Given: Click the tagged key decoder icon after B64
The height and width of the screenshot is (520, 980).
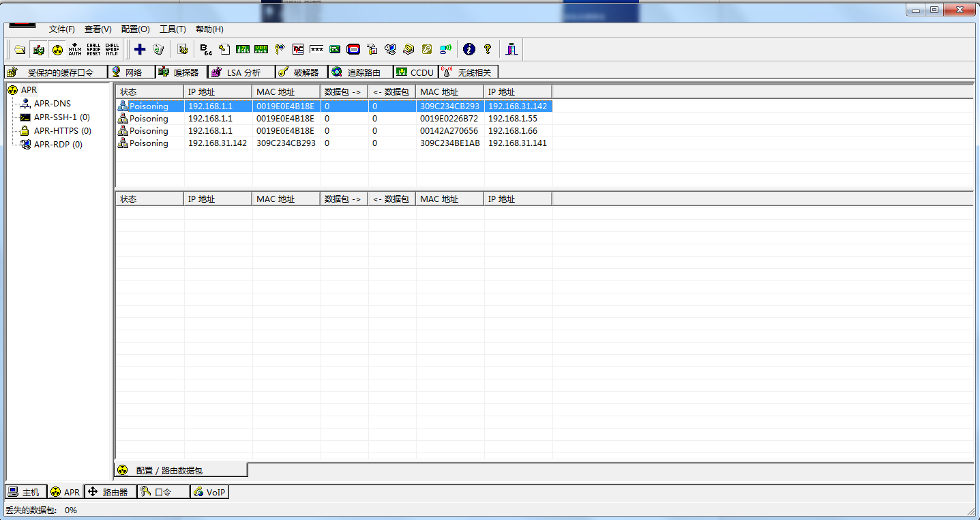Looking at the screenshot, I should [x=224, y=49].
